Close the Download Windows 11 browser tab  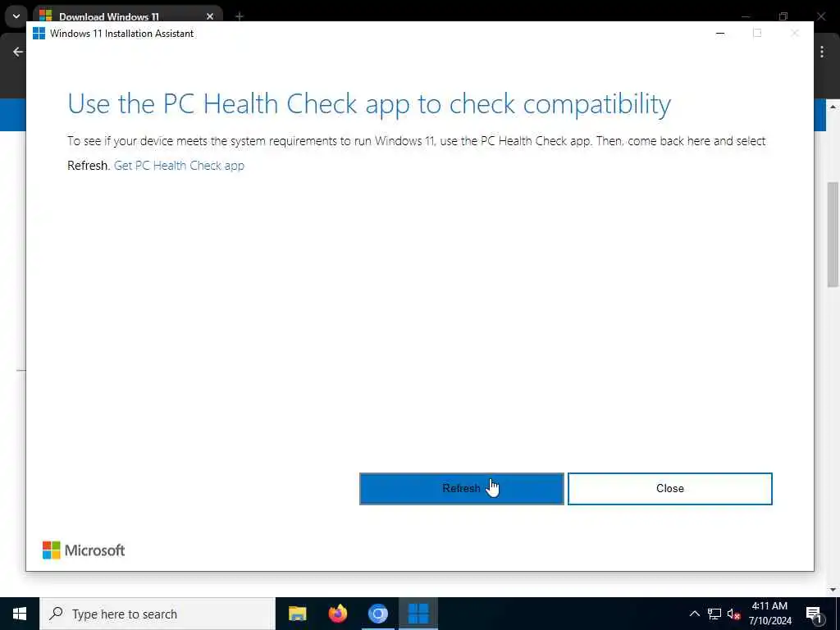(x=210, y=16)
